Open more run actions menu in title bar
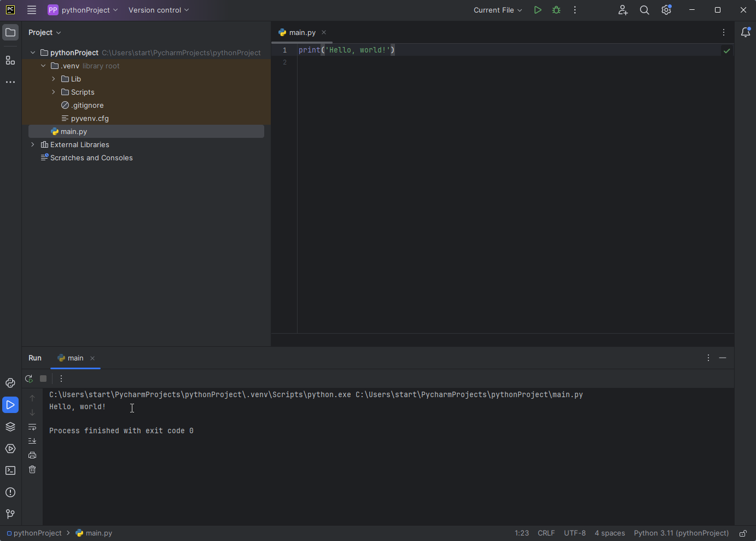Viewport: 756px width, 541px height. tap(575, 10)
